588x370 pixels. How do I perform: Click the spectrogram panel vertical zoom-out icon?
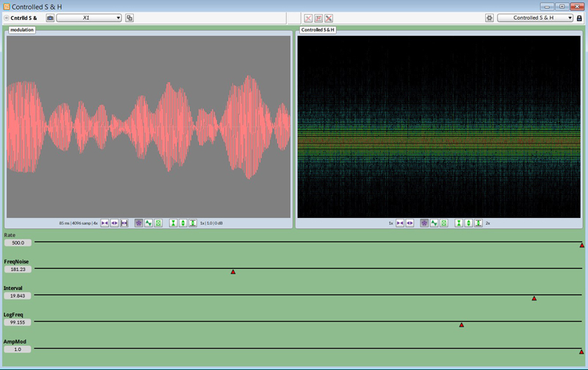coord(468,223)
